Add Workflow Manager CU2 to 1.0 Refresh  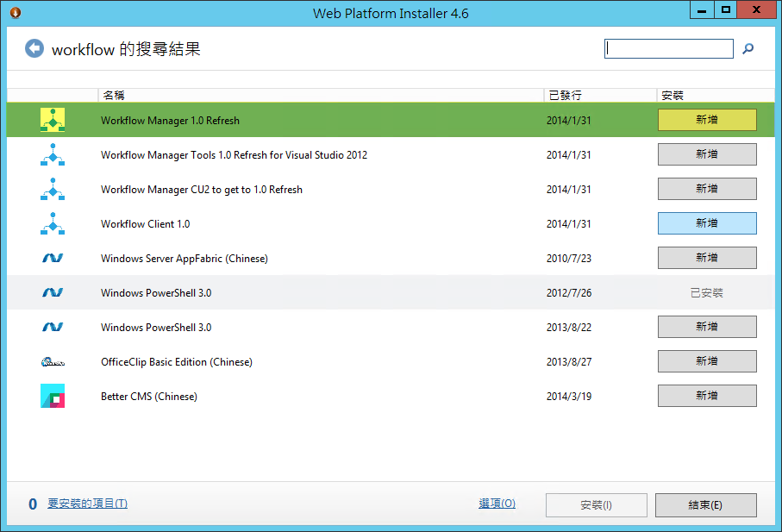tap(707, 189)
